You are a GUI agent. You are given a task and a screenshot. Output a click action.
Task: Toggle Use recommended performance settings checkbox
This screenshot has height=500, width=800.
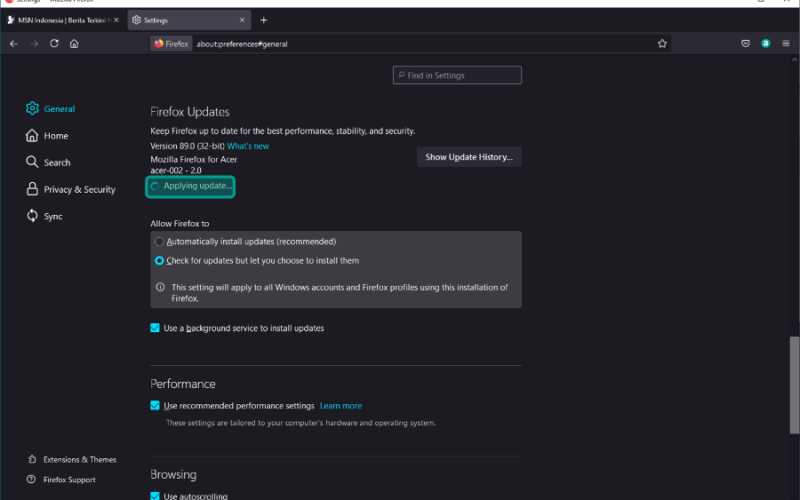pyautogui.click(x=155, y=406)
